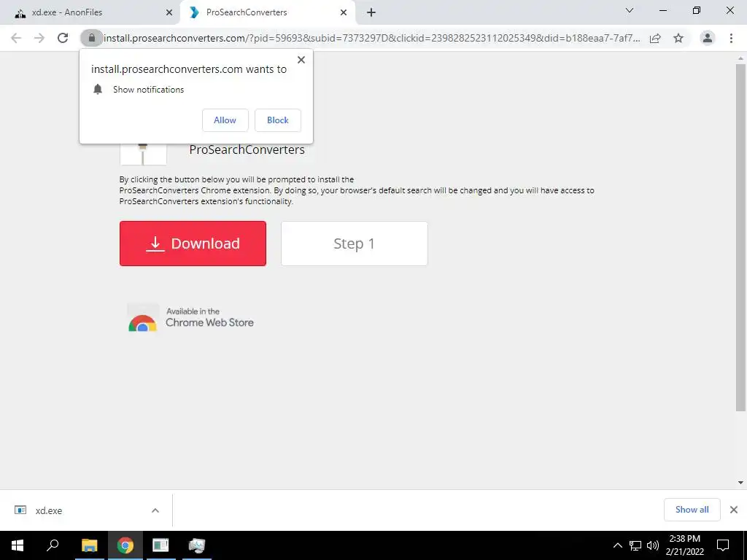This screenshot has height=560, width=747.
Task: Open the taskbar clock and date
Action: coord(684,545)
